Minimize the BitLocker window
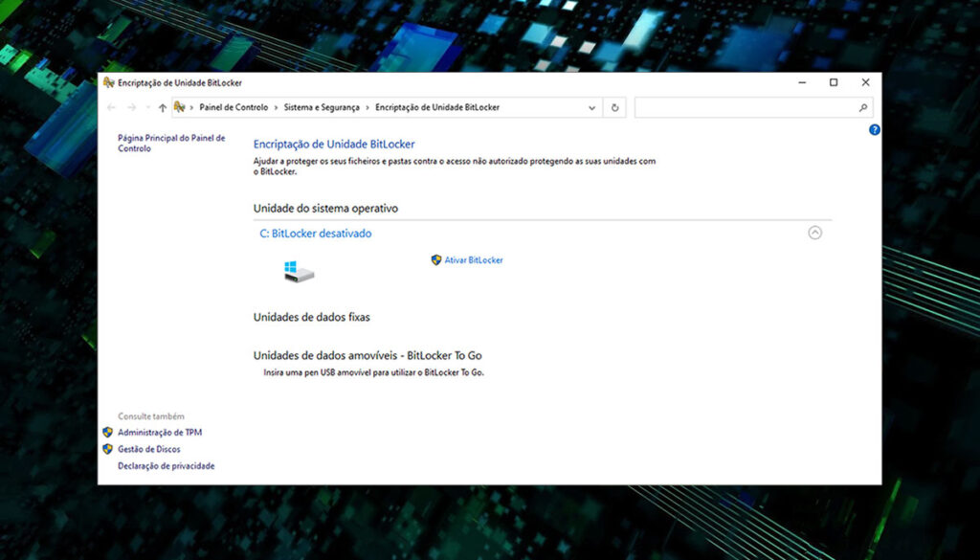Viewport: 980px width, 560px height. [803, 82]
